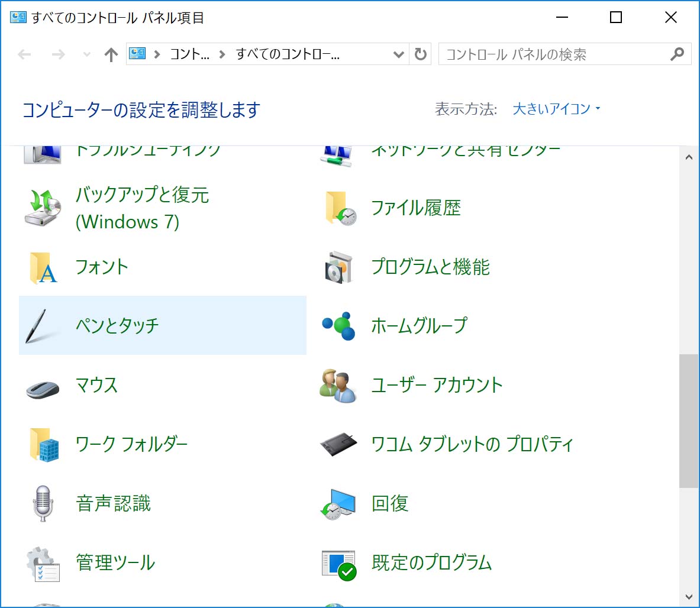Expand the address bar history dropdown

coord(399,54)
